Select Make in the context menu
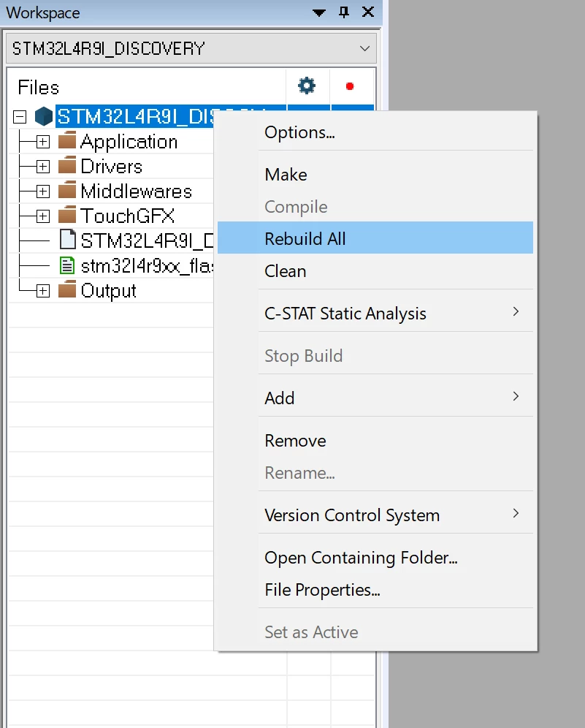Screen dimensions: 585x728 tap(375, 175)
